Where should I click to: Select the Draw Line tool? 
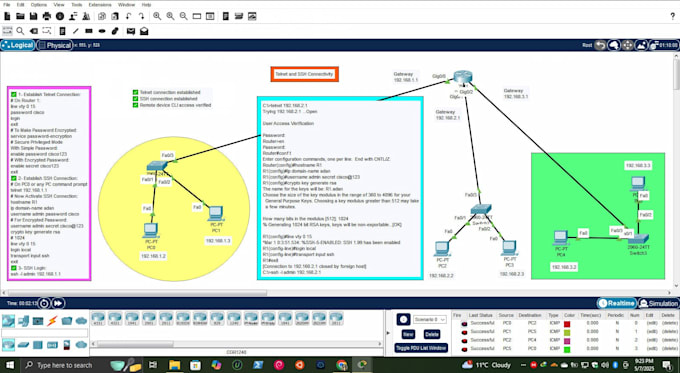pos(75,31)
